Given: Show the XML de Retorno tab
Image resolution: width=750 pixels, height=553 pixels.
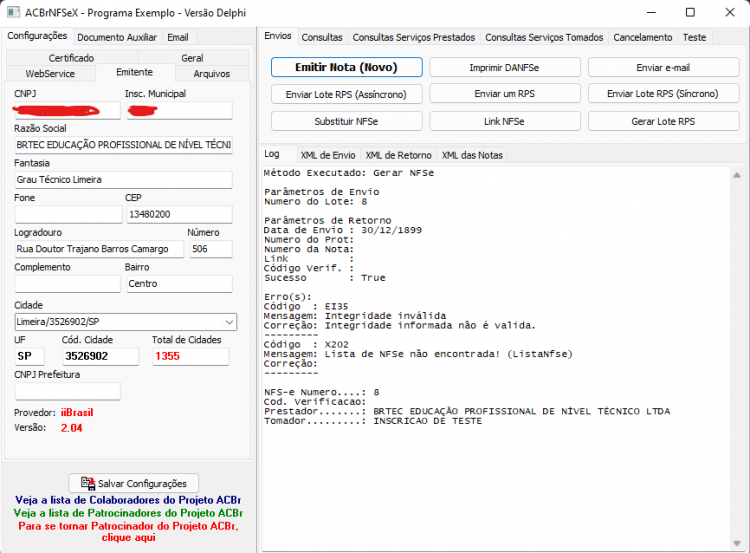Looking at the screenshot, I should 398,155.
